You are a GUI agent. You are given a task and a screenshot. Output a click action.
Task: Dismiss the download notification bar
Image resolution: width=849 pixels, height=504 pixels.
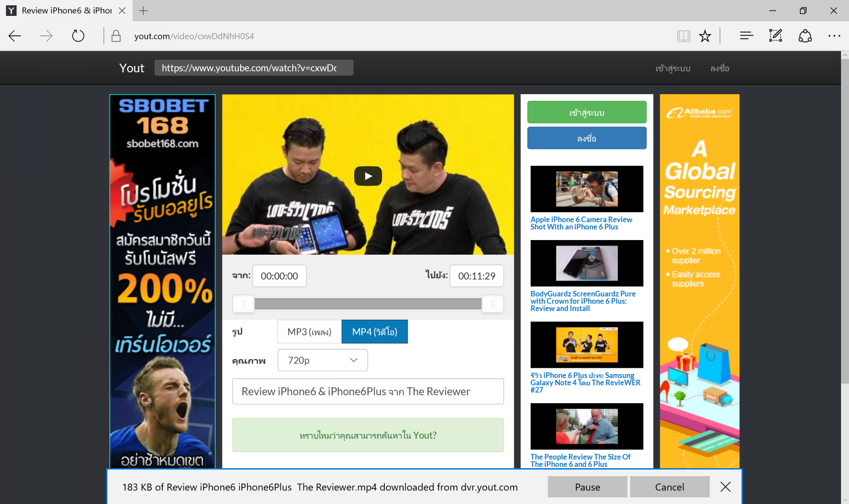(725, 487)
